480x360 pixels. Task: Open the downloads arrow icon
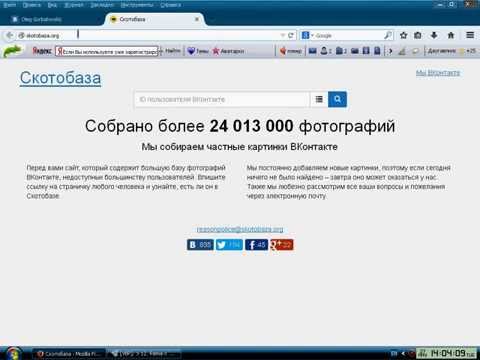pos(434,35)
